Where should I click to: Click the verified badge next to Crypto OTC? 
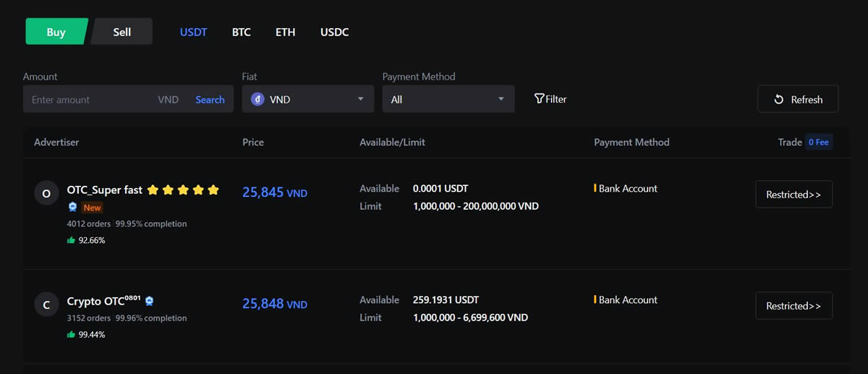pos(150,301)
